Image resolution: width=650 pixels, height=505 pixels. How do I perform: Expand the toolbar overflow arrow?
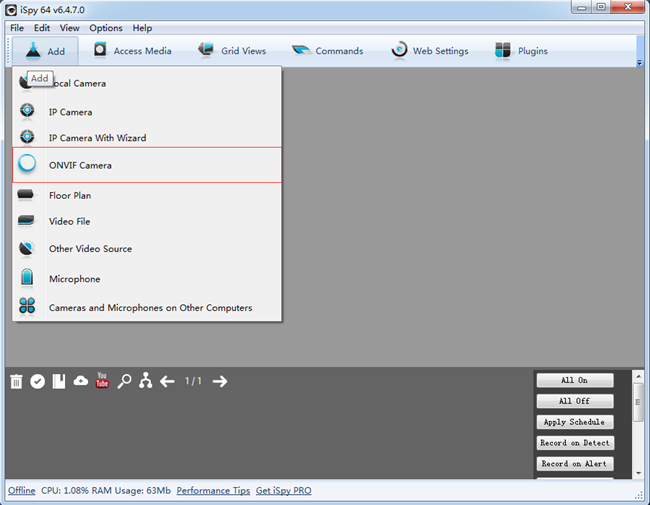640,62
